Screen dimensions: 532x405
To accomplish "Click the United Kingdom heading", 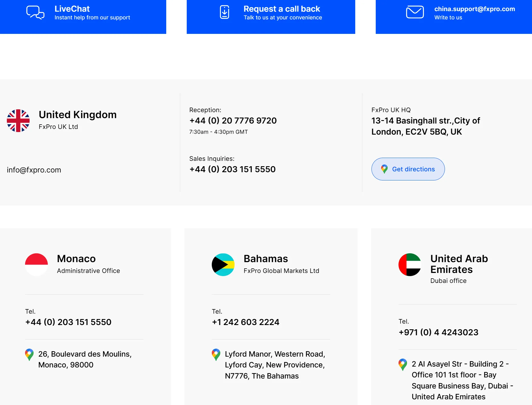I will pyautogui.click(x=78, y=115).
